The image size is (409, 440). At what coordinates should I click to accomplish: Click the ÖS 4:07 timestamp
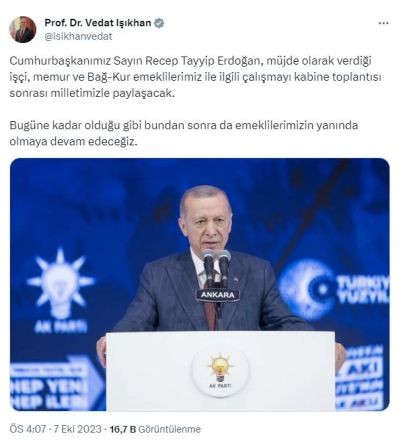[x=27, y=429]
